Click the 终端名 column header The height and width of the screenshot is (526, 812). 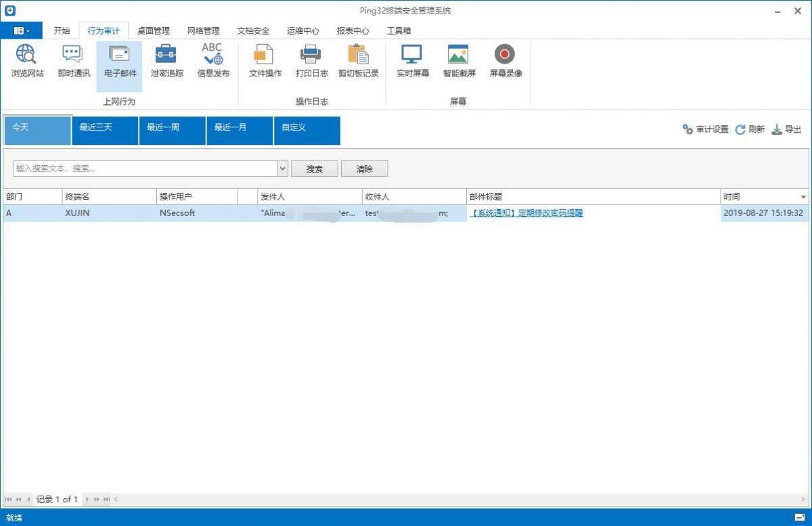pyautogui.click(x=109, y=197)
